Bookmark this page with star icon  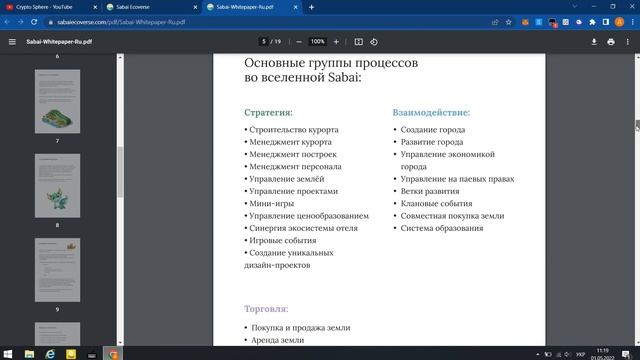509,22
